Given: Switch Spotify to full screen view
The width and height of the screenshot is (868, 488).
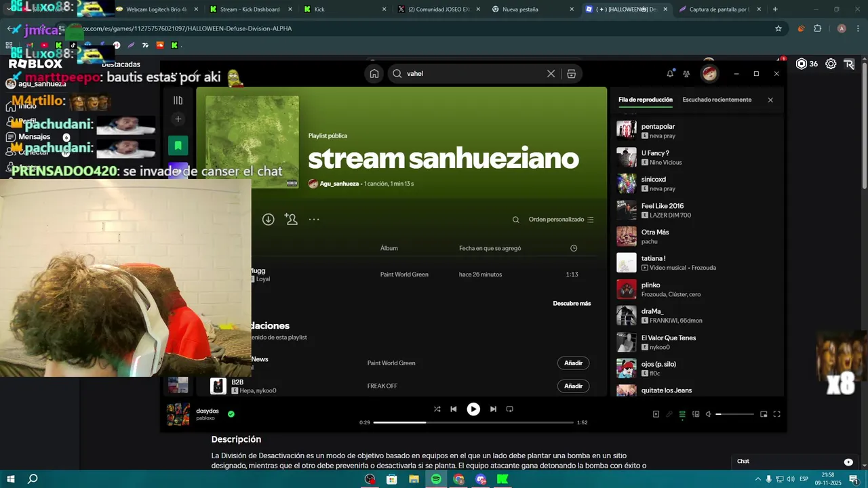Looking at the screenshot, I should 777,414.
